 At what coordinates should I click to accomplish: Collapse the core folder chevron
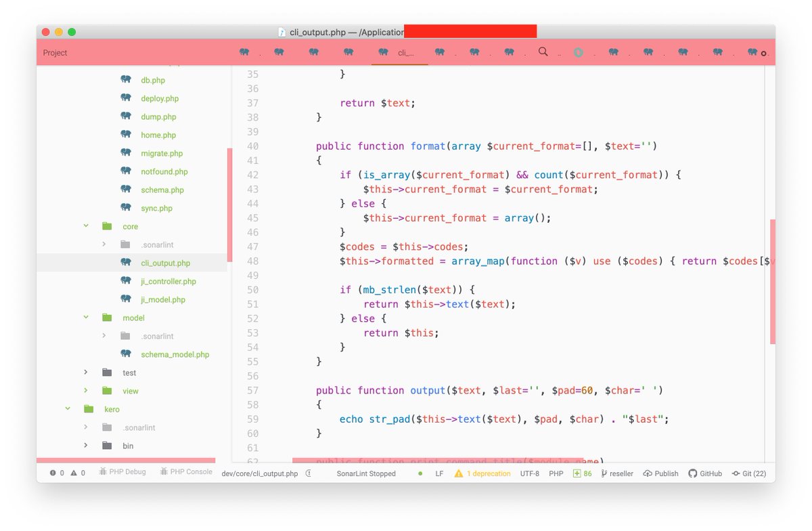pyautogui.click(x=86, y=226)
